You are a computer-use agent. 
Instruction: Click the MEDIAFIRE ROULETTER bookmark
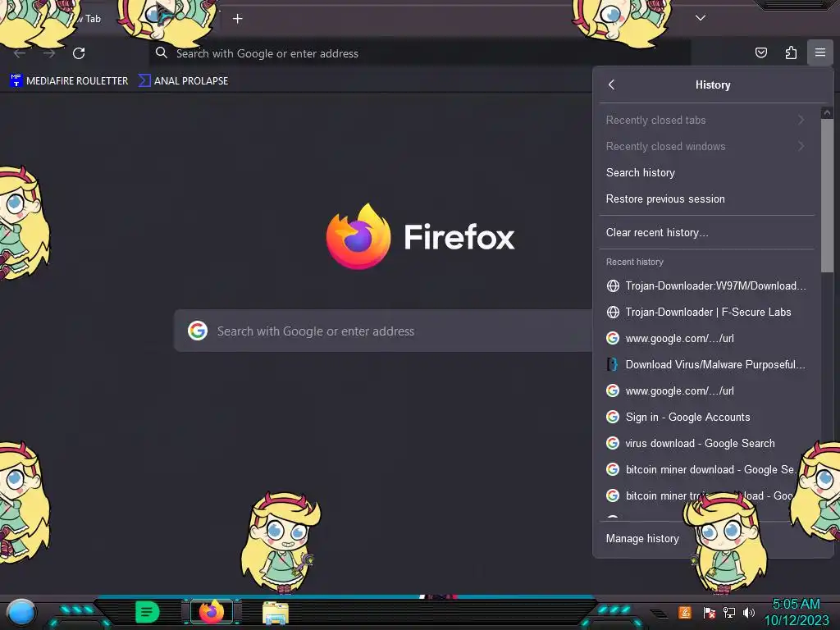click(x=69, y=81)
